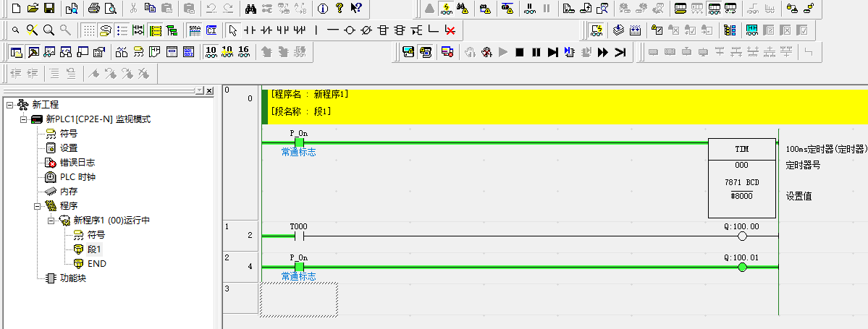Image resolution: width=868 pixels, height=329 pixels.
Task: Open the Find binoculars tool
Action: pyautogui.click(x=250, y=9)
